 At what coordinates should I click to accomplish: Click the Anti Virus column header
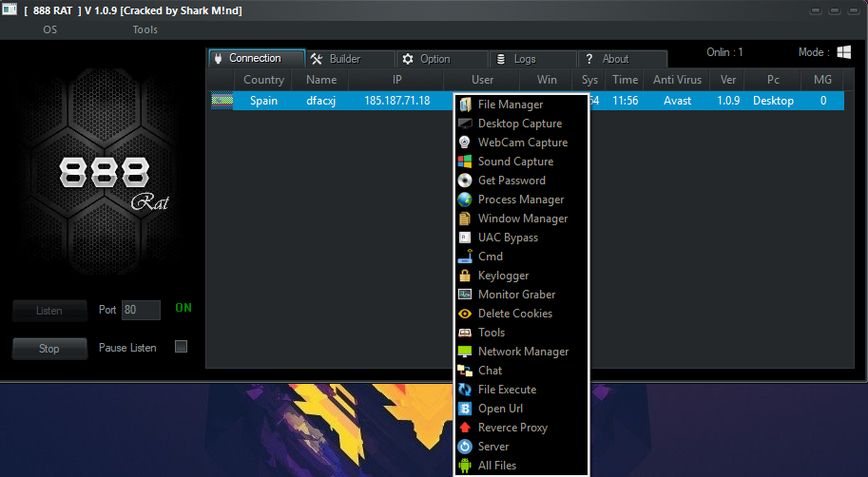[677, 80]
